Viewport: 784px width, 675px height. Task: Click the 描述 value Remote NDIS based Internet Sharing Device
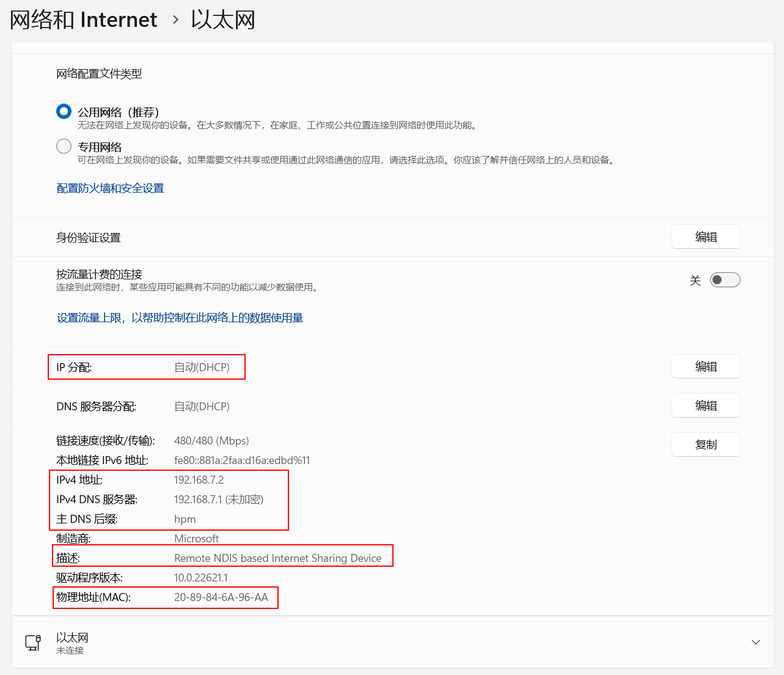(x=278, y=558)
